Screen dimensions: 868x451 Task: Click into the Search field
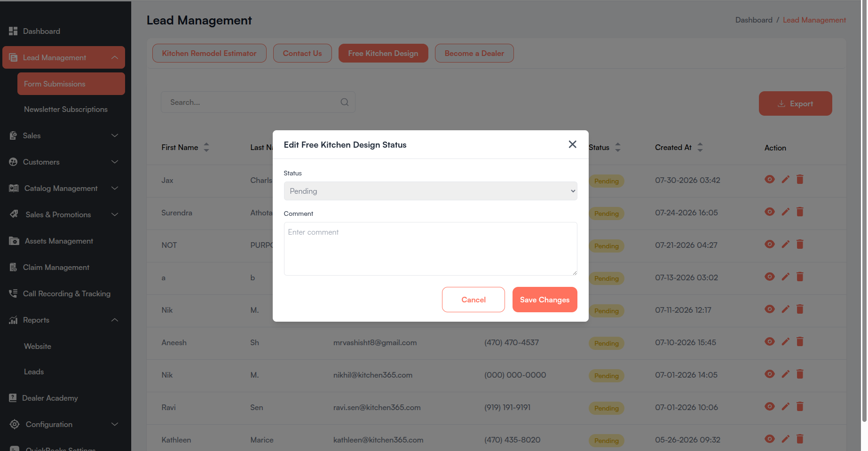(x=258, y=102)
